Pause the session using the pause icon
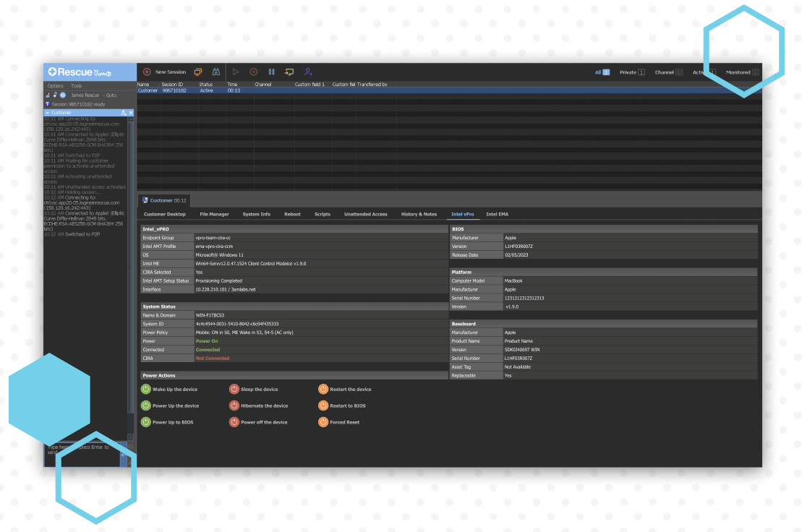 [271, 72]
